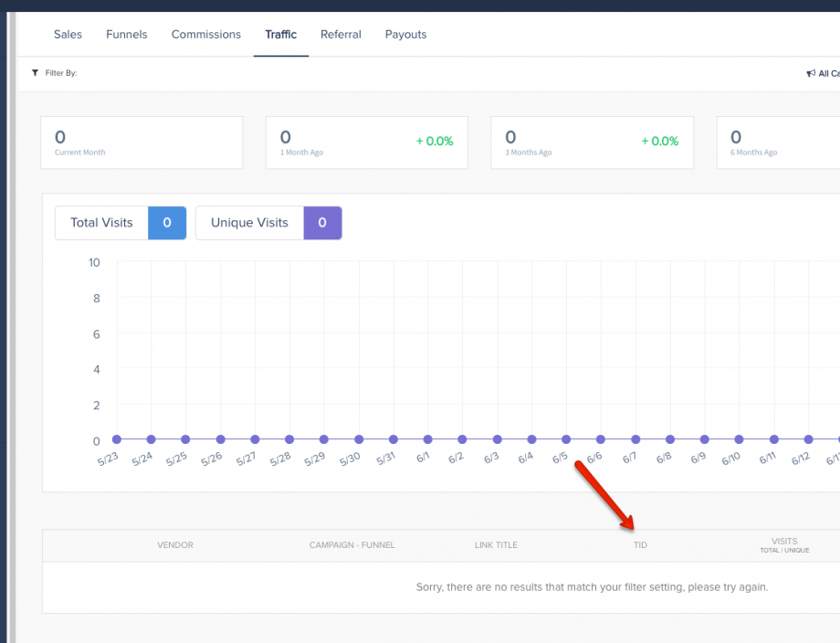Screen dimensions: 840x643
Task: Go to the Commissions tab
Action: click(x=206, y=35)
